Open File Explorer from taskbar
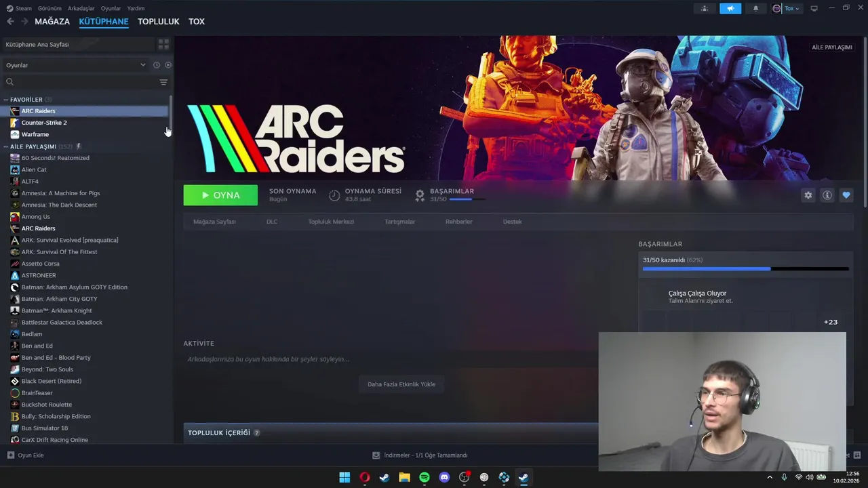This screenshot has height=488, width=868. (404, 477)
